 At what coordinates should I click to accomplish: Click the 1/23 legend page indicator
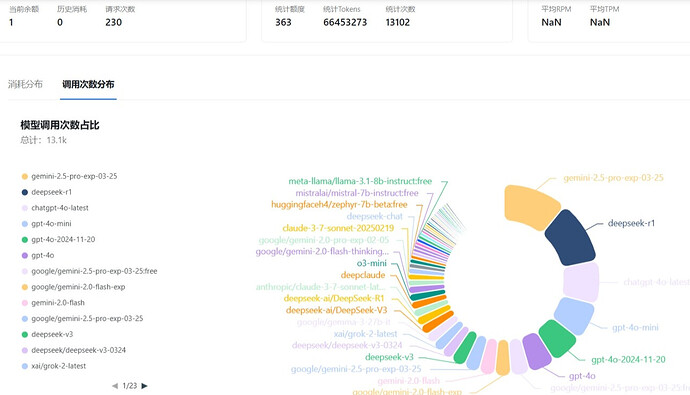[x=129, y=386]
